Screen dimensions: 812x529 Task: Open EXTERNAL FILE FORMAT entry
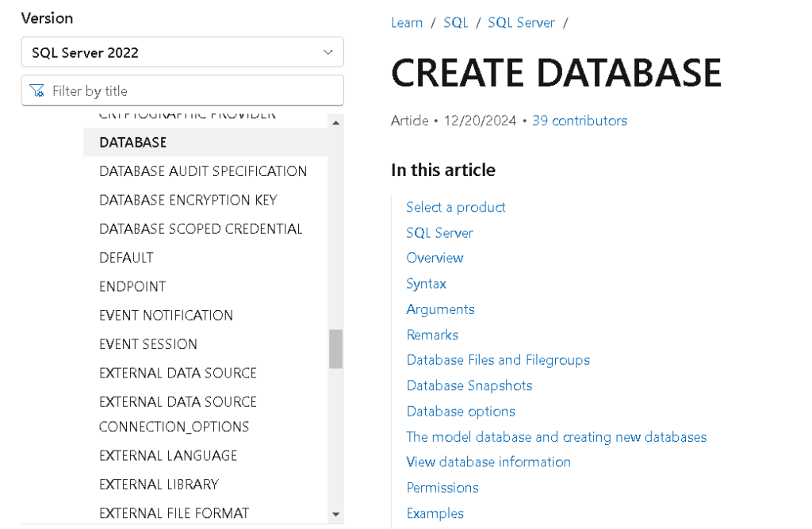174,513
